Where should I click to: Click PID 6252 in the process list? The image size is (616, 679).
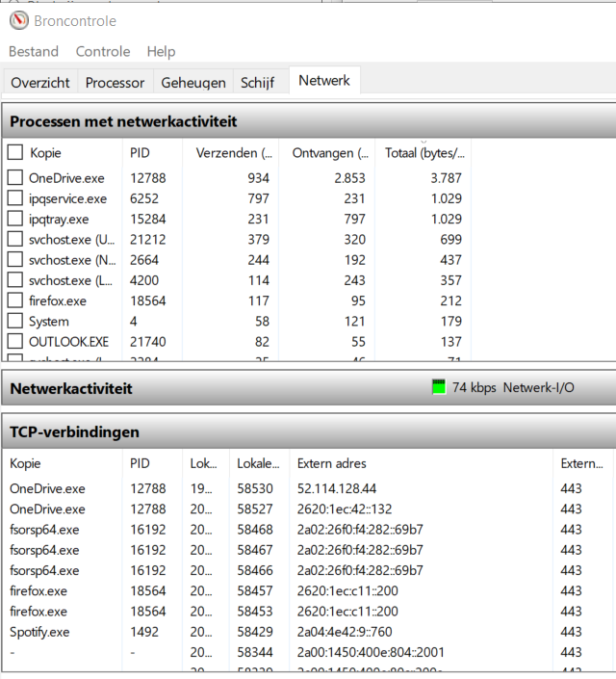point(144,198)
